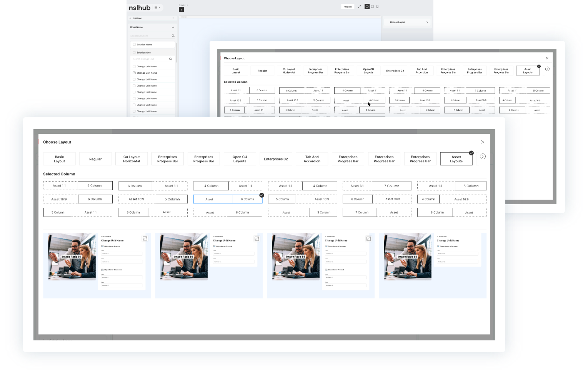This screenshot has height=375, width=588.
Task: Collapse the Book Name section chevron
Action: coord(173,27)
